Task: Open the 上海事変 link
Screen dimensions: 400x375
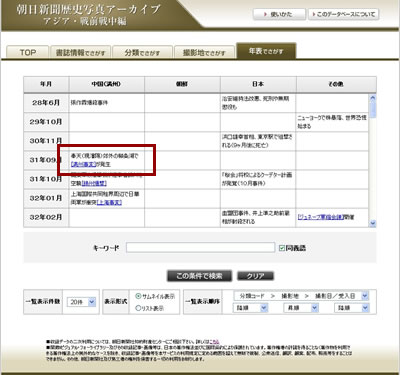Action: coord(109,202)
